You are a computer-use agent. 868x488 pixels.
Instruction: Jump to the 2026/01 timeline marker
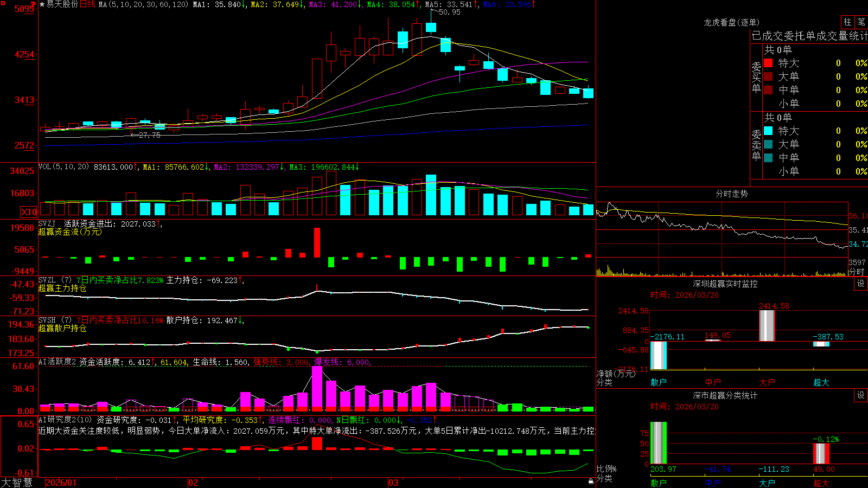tap(61, 483)
